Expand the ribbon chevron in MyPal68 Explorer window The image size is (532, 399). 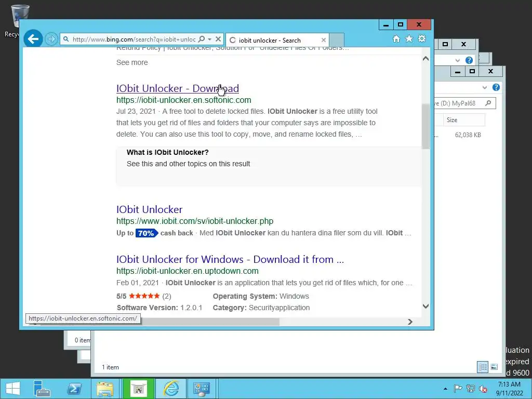click(x=485, y=87)
